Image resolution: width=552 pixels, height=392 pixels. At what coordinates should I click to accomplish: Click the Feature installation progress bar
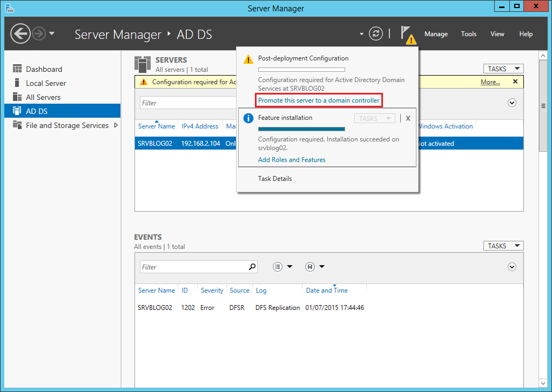pos(301,129)
